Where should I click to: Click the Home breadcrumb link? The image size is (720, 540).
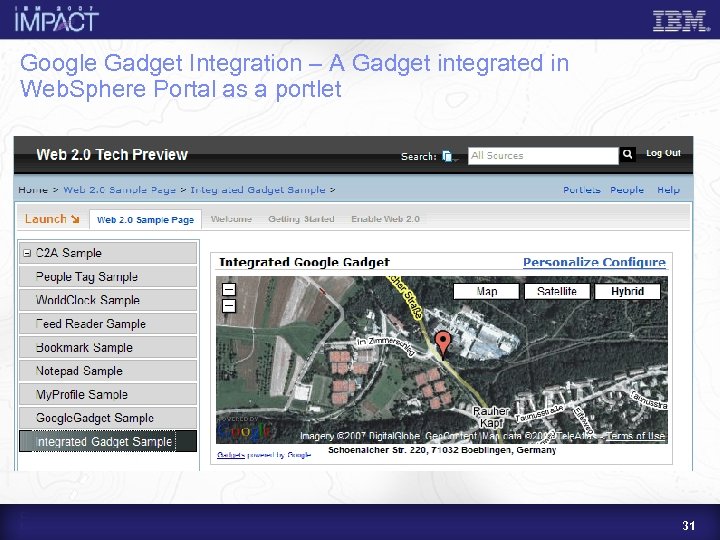point(33,190)
